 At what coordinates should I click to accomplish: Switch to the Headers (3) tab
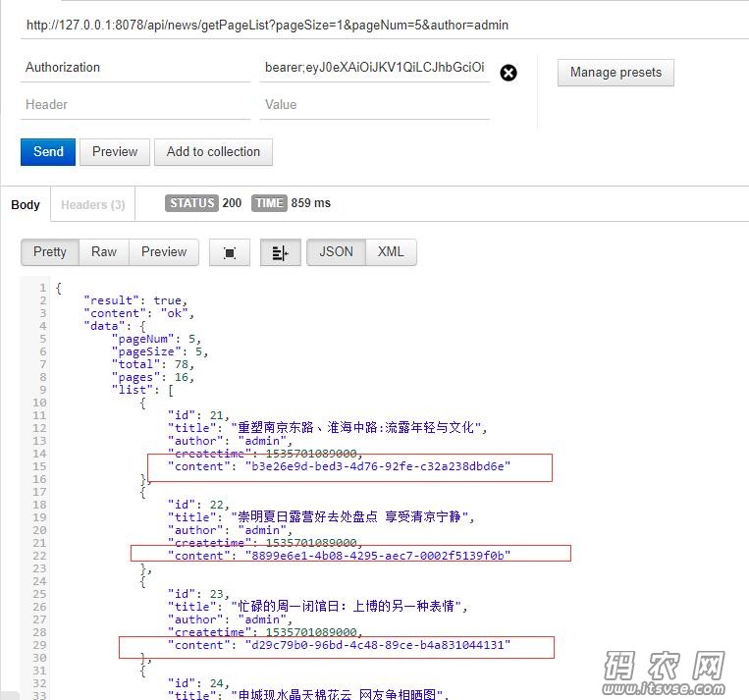(92, 205)
